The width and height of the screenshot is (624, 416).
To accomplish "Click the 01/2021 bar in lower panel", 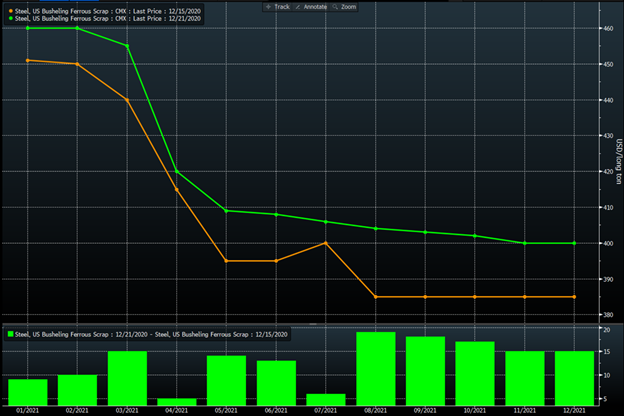I will (x=28, y=391).
